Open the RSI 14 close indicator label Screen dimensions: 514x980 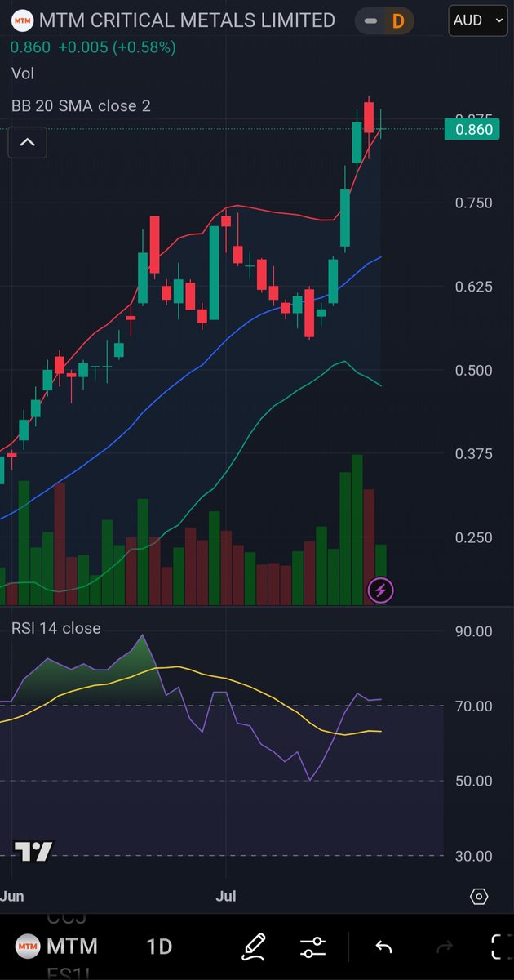tap(56, 628)
